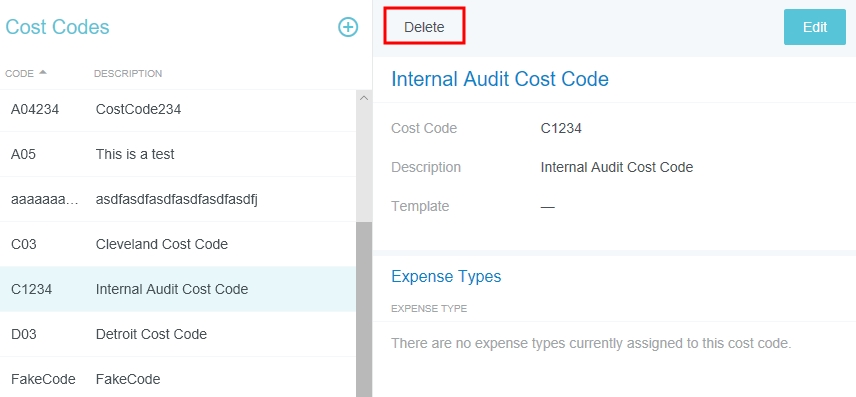
Task: Select the A05 cost code
Action: (x=23, y=155)
